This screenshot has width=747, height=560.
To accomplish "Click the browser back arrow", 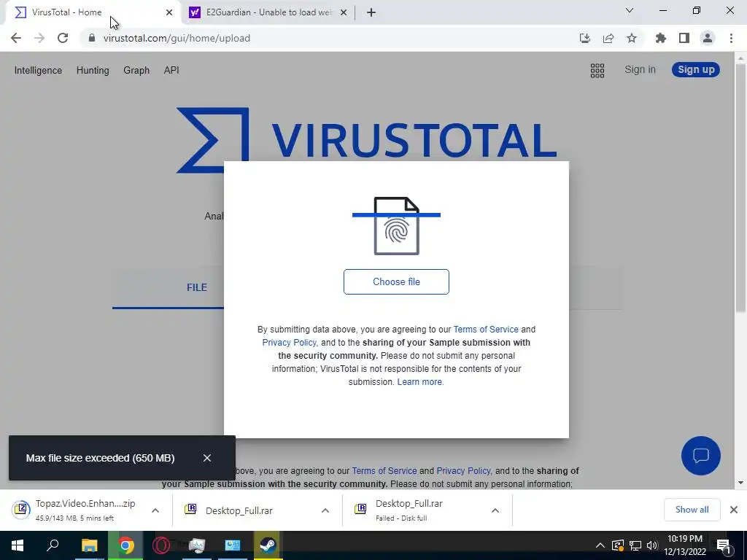I will (16, 38).
